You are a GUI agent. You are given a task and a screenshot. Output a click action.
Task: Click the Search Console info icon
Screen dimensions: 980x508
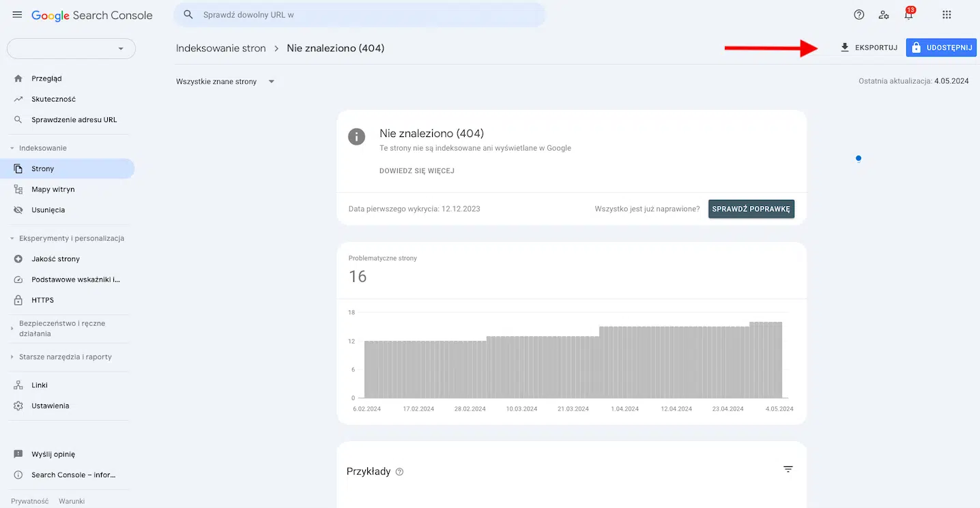pyautogui.click(x=18, y=475)
